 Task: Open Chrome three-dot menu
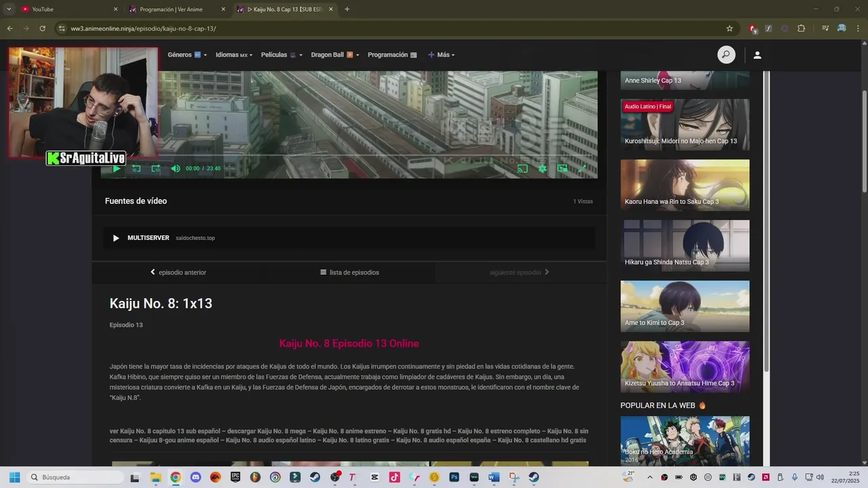click(x=858, y=28)
